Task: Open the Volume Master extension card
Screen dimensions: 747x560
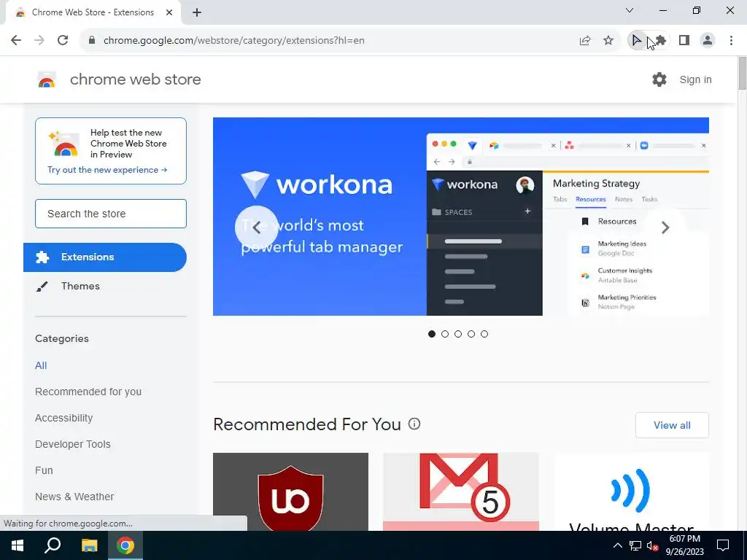Action: (x=631, y=492)
